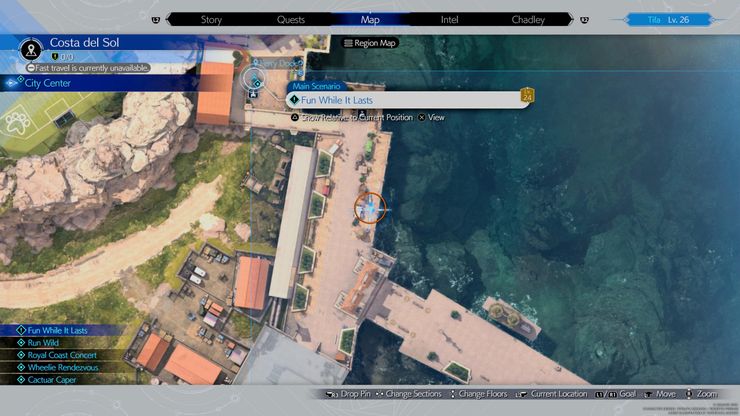
Task: Click the Ferry Dock circular map marker
Action: 254,78
